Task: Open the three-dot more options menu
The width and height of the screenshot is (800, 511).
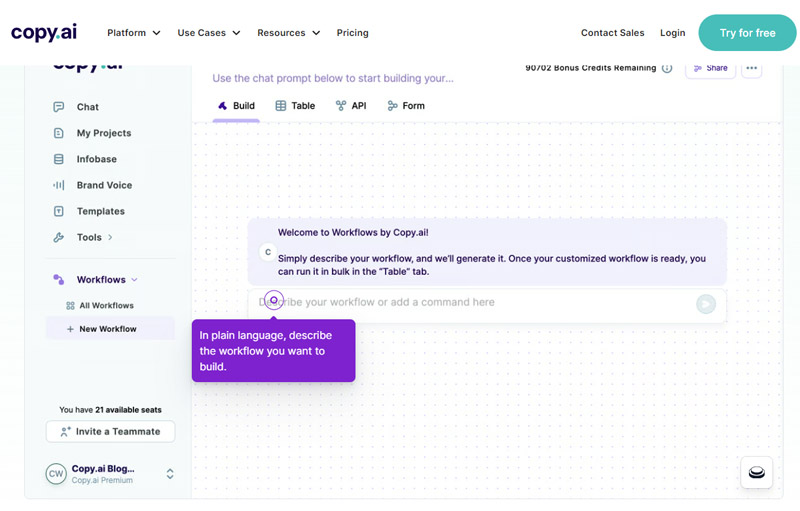Action: coord(752,68)
